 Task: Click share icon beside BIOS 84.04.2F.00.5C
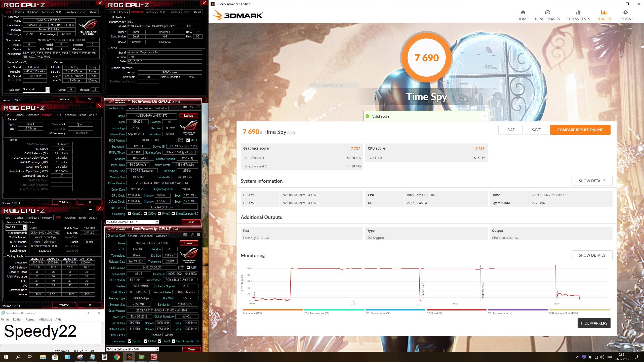tap(181, 267)
